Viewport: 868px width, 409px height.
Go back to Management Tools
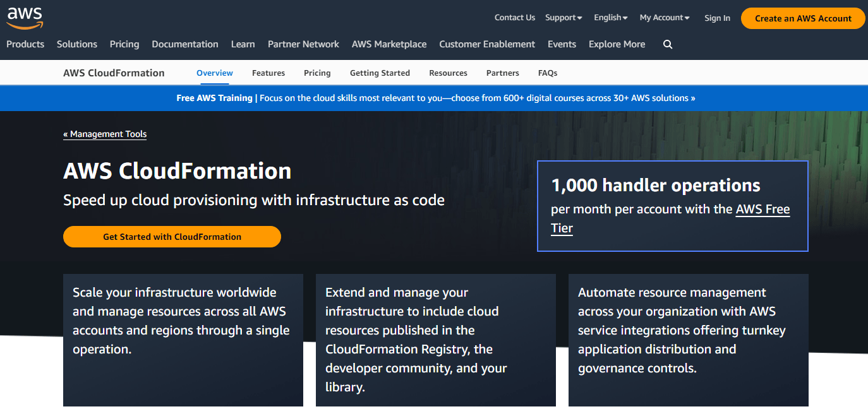(x=105, y=134)
